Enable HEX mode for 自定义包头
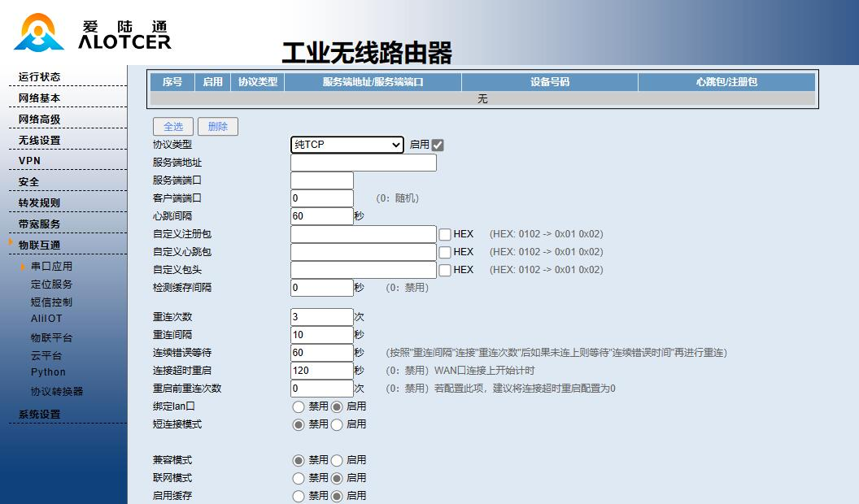This screenshot has height=504, width=859. [444, 269]
